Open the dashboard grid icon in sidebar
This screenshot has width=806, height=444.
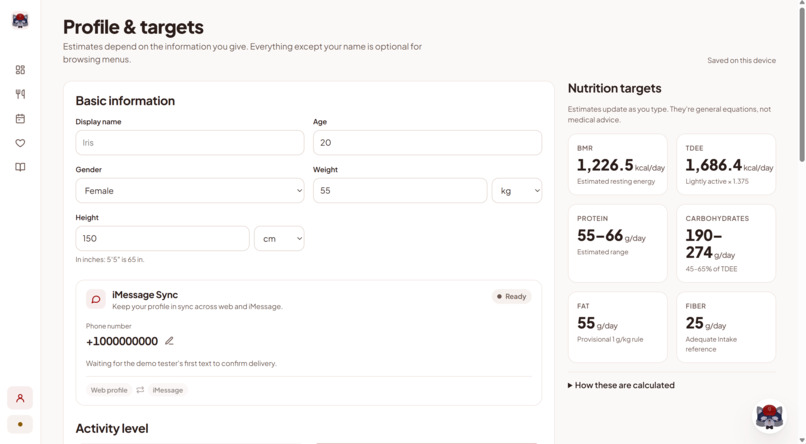20,69
